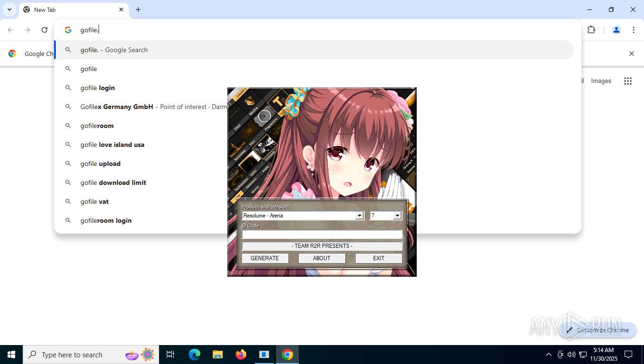The height and width of the screenshot is (364, 644).
Task: Select the 'gofile login' suggestion
Action: 314,88
